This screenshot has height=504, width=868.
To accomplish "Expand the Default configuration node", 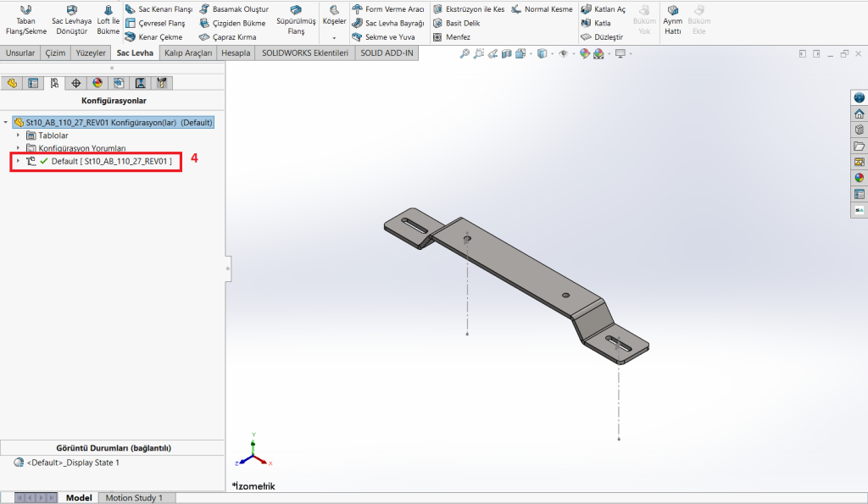I will pos(18,160).
